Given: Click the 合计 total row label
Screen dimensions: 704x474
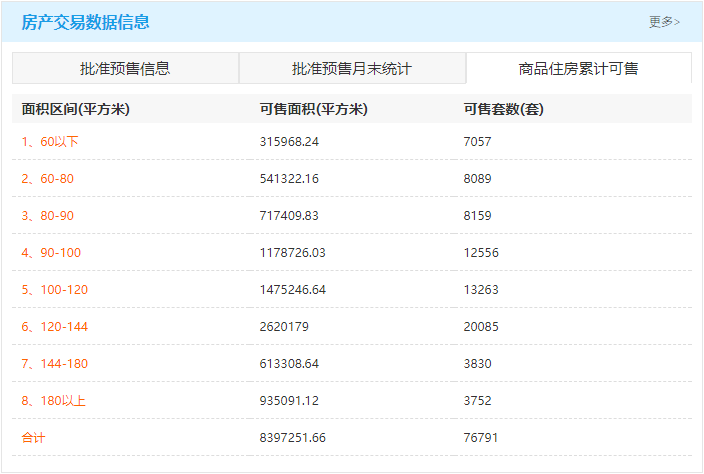Looking at the screenshot, I should pyautogui.click(x=33, y=438).
